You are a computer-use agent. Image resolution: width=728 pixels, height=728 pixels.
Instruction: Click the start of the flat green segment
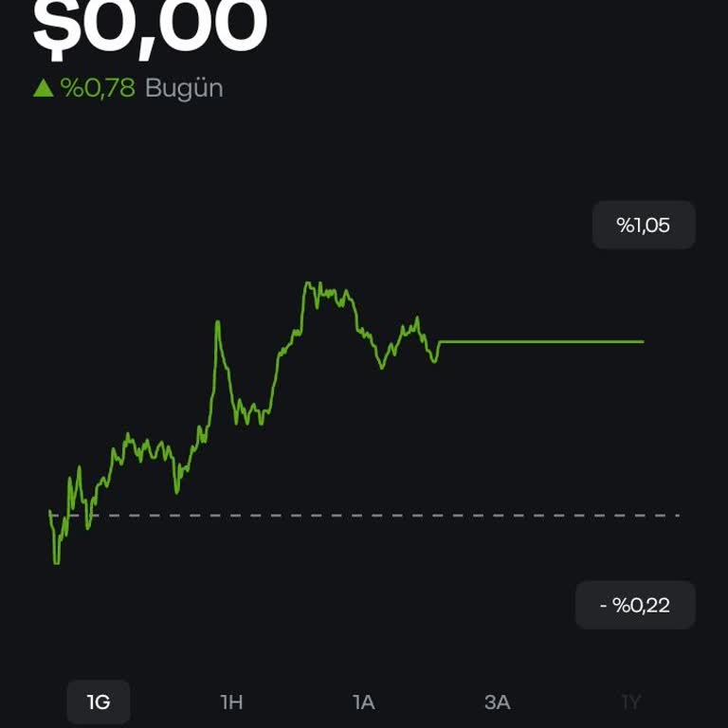[441, 341]
